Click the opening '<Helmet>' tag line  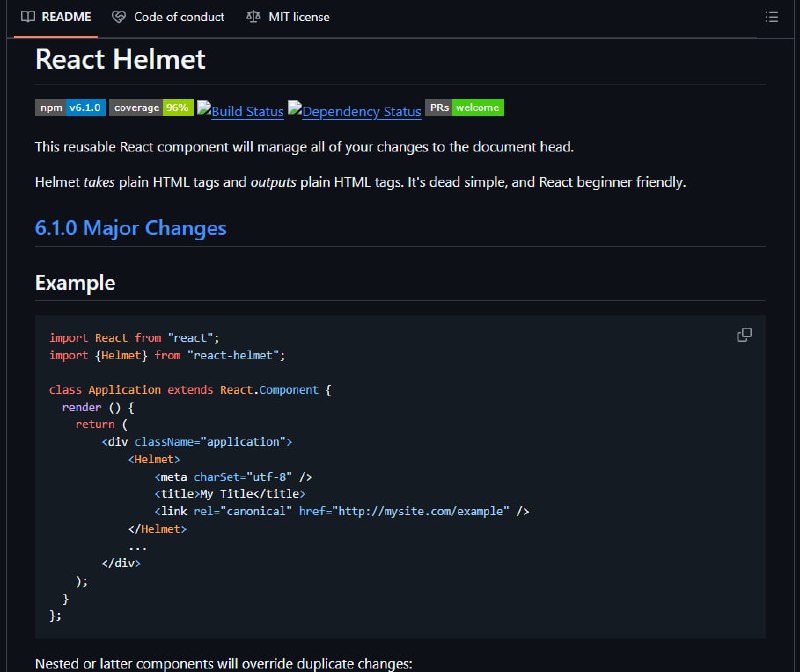(x=154, y=459)
